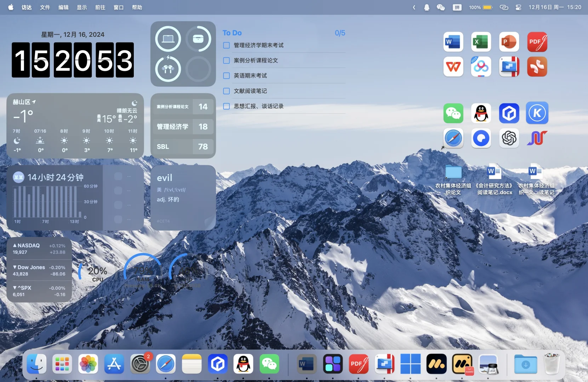
Task: Click the Mac laptop battery ring
Action: tap(168, 39)
